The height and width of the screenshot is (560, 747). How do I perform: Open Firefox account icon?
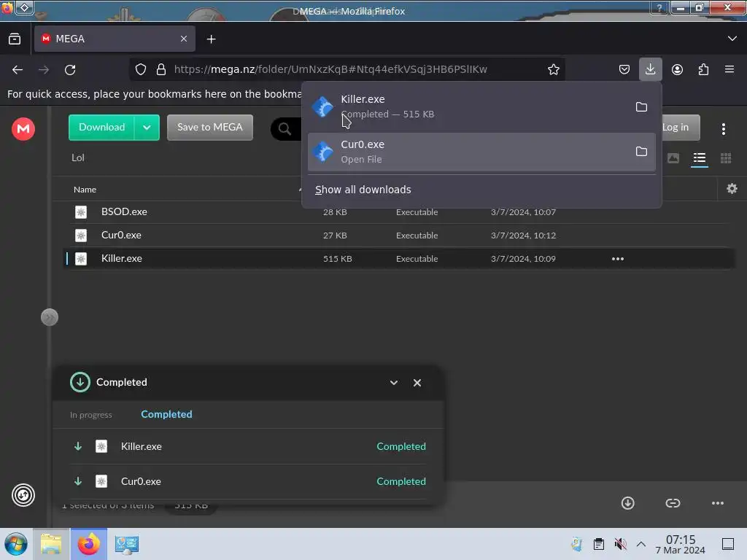pyautogui.click(x=677, y=69)
